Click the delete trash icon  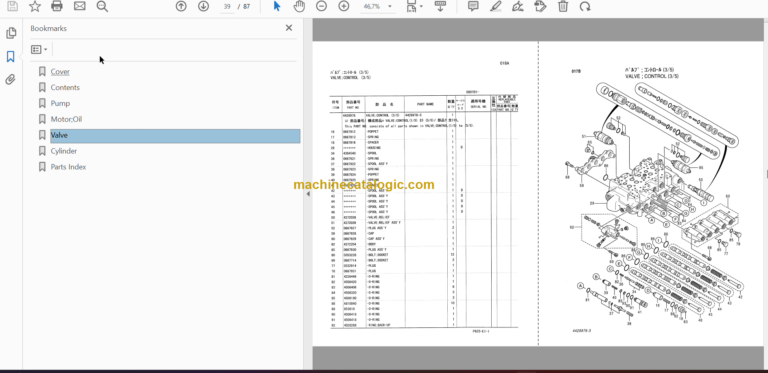(x=563, y=6)
